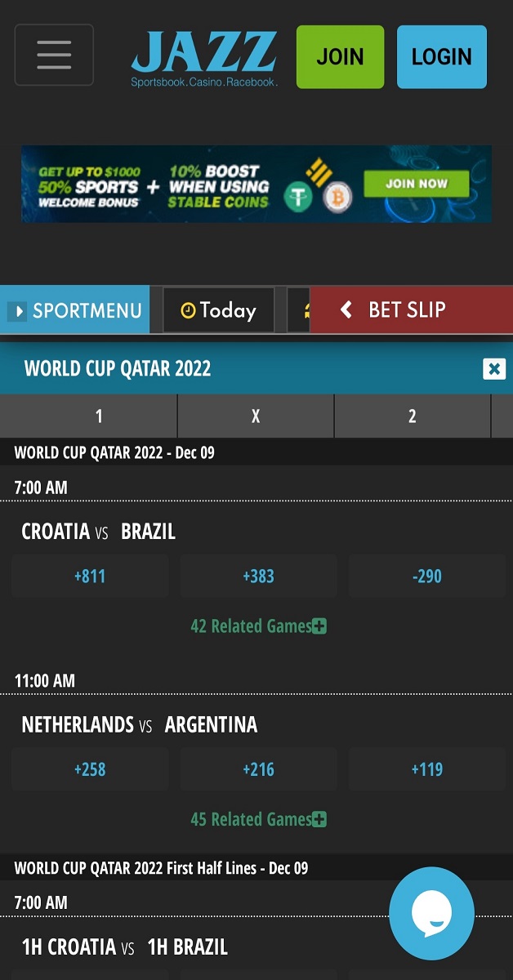Close the World Cup Qatar 2022 panel
Screen dimensions: 513x980
coord(494,369)
